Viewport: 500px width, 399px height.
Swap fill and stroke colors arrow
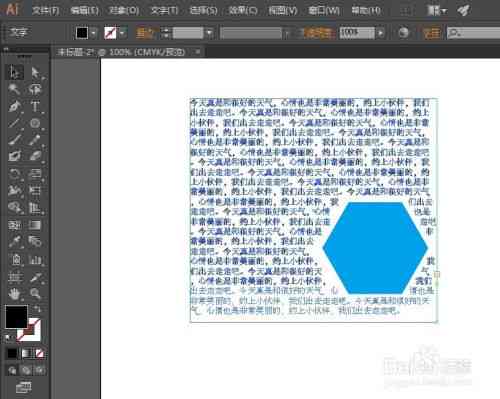(37, 309)
